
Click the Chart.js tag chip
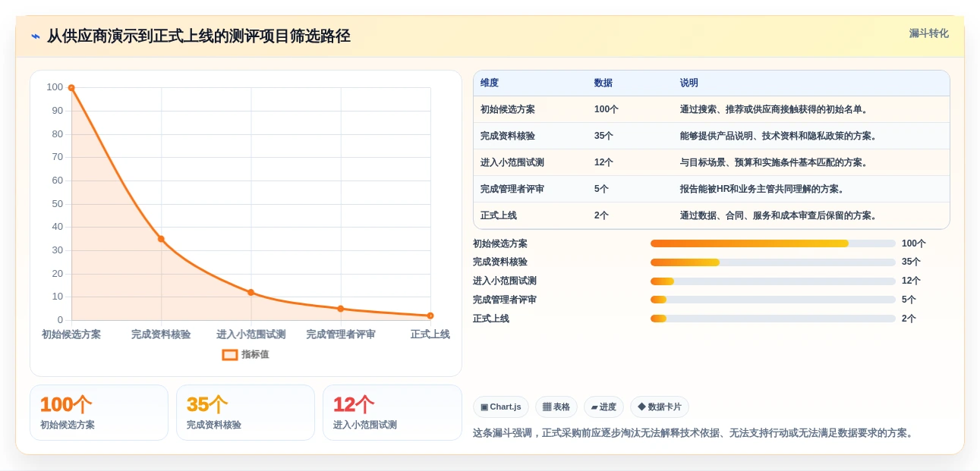(501, 407)
